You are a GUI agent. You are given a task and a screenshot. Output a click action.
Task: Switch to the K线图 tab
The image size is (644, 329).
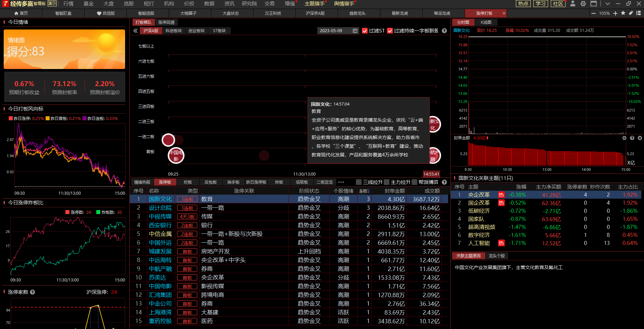(486, 22)
